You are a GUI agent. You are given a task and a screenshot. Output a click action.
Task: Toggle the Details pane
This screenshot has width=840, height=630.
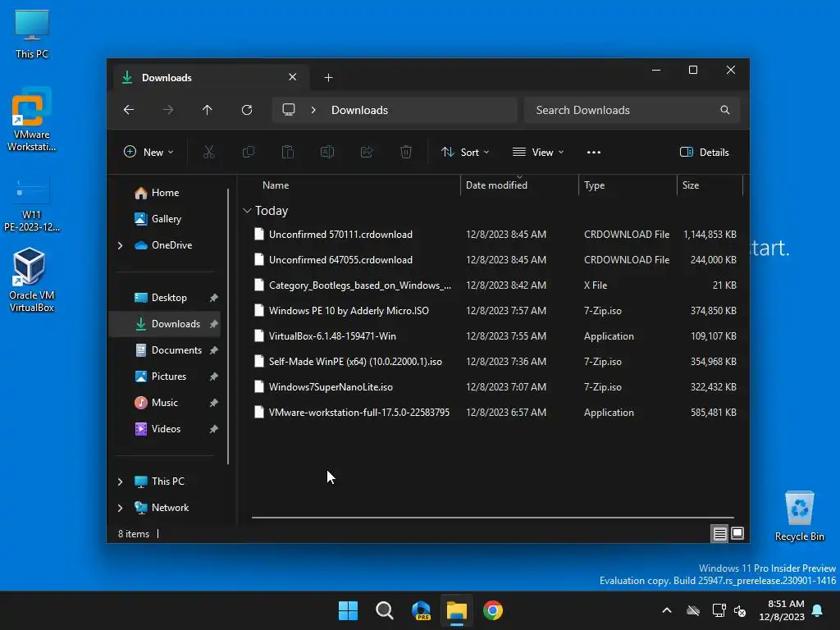click(x=705, y=152)
